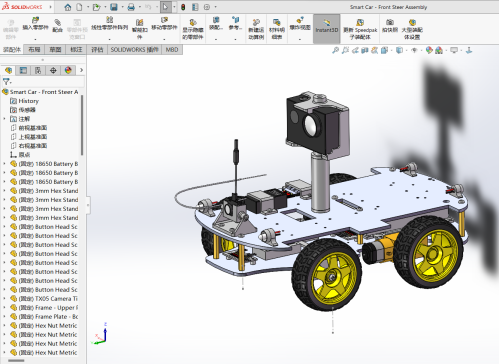
Task: Toggle Hide/Show Items eye icon
Action: coord(414,50)
